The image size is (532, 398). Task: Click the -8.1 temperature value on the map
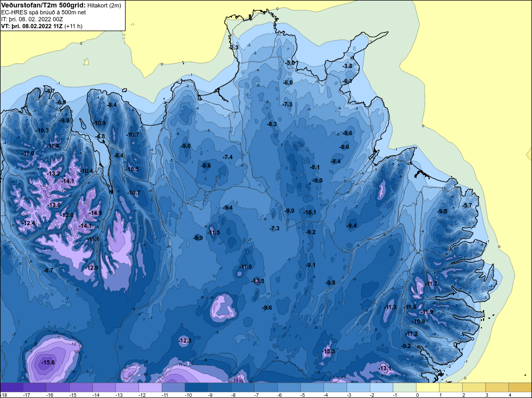315,167
